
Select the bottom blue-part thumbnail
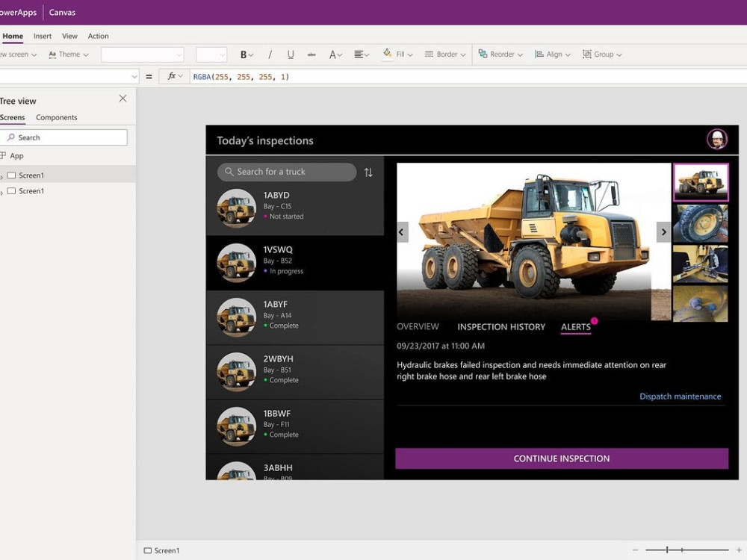(701, 303)
